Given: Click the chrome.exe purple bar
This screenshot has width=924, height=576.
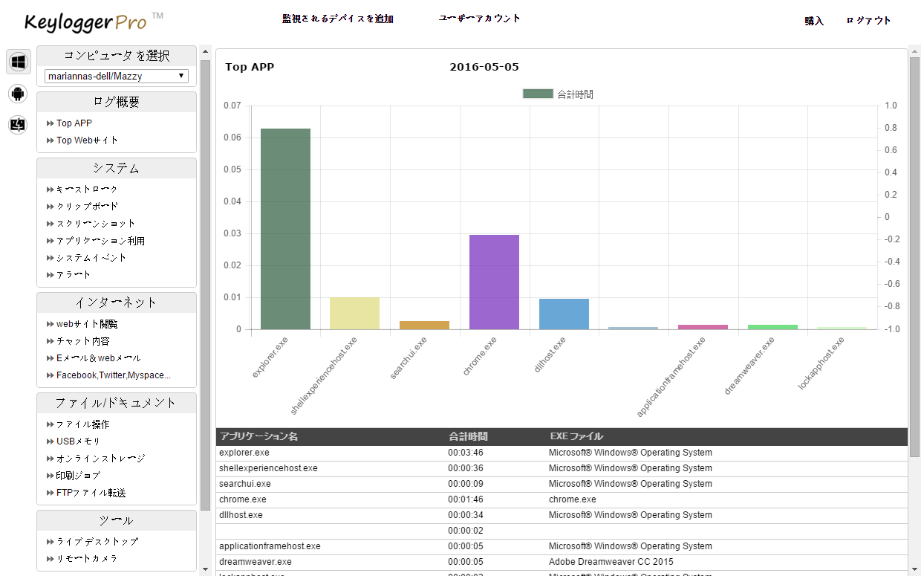Looking at the screenshot, I should [x=495, y=282].
